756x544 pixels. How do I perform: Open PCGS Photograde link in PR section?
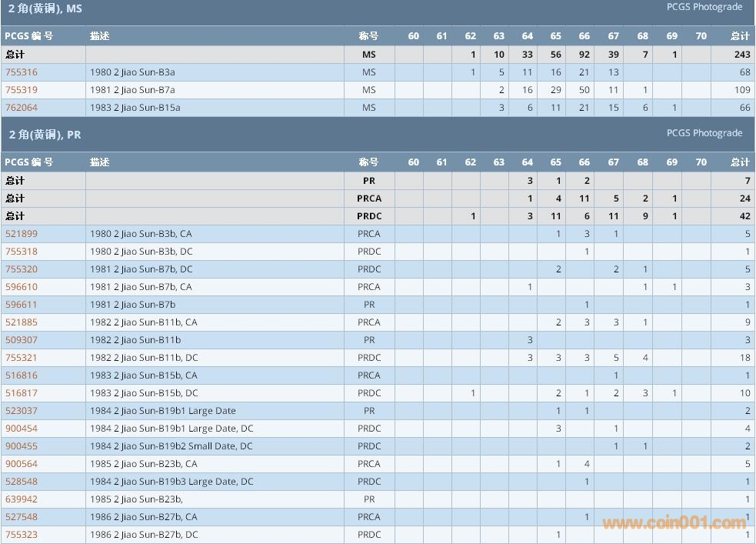704,133
